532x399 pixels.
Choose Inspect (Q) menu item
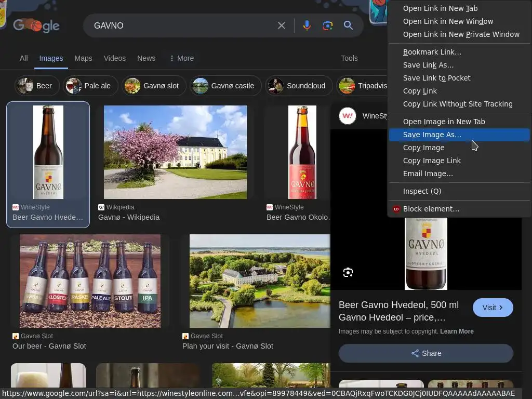tap(459, 191)
